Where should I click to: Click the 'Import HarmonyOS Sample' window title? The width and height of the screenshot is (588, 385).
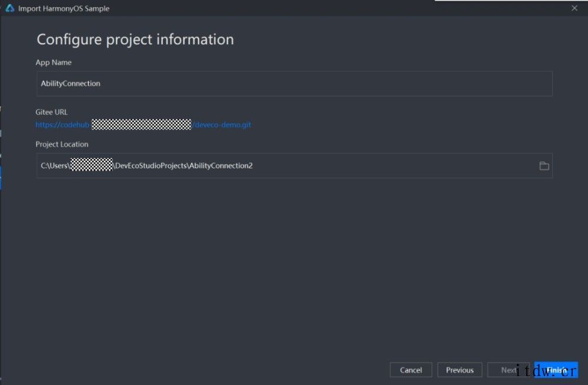click(x=64, y=8)
